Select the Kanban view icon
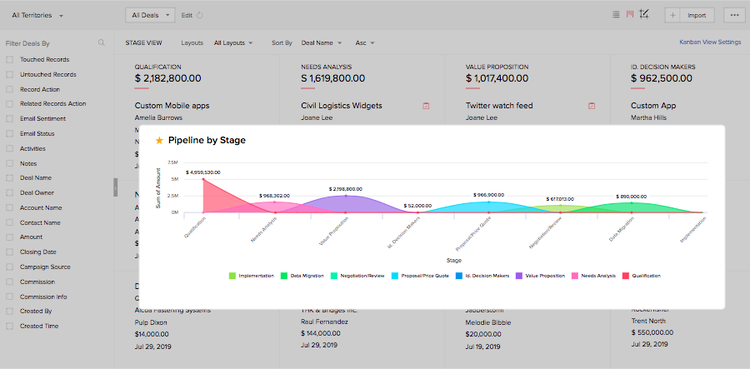750x369 pixels. (x=630, y=15)
